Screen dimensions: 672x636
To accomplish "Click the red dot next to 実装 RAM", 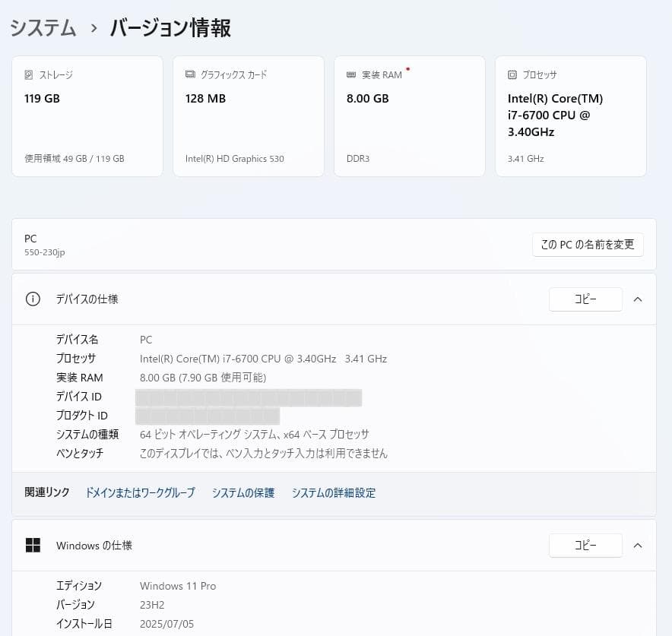I will [408, 69].
